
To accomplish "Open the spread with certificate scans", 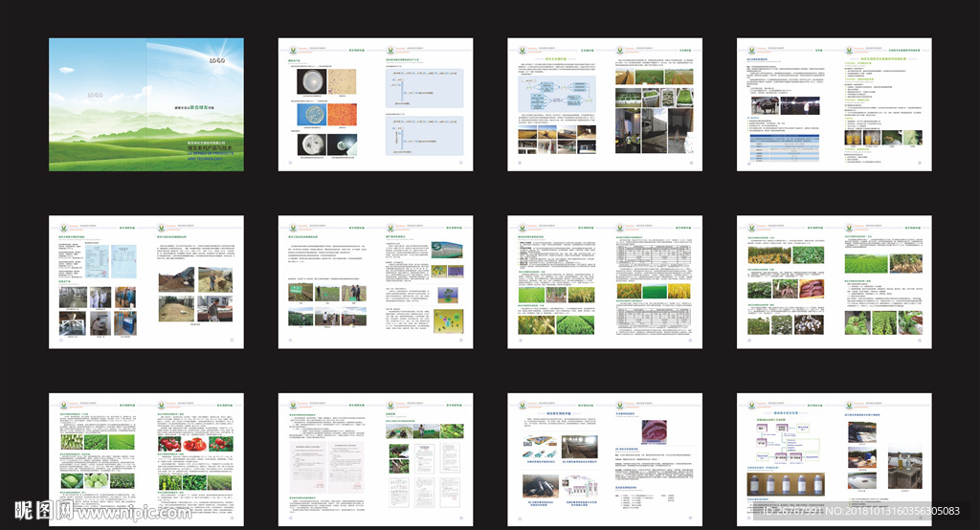I will (146, 282).
